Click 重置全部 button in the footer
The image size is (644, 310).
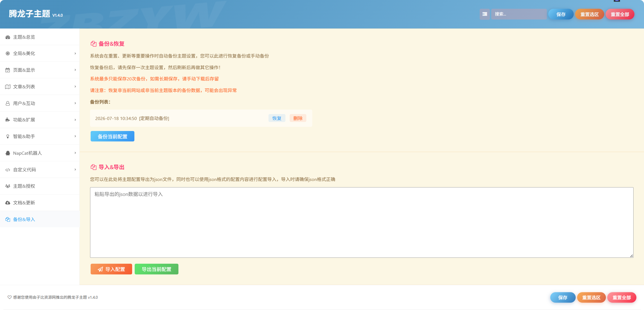622,298
